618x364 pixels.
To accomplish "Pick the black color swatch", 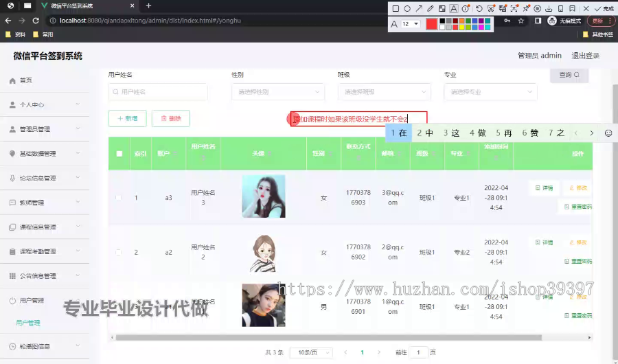I will [442, 21].
